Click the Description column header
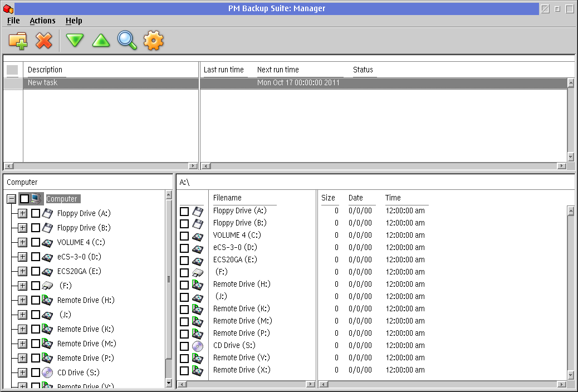This screenshot has height=392, width=578. pyautogui.click(x=45, y=70)
